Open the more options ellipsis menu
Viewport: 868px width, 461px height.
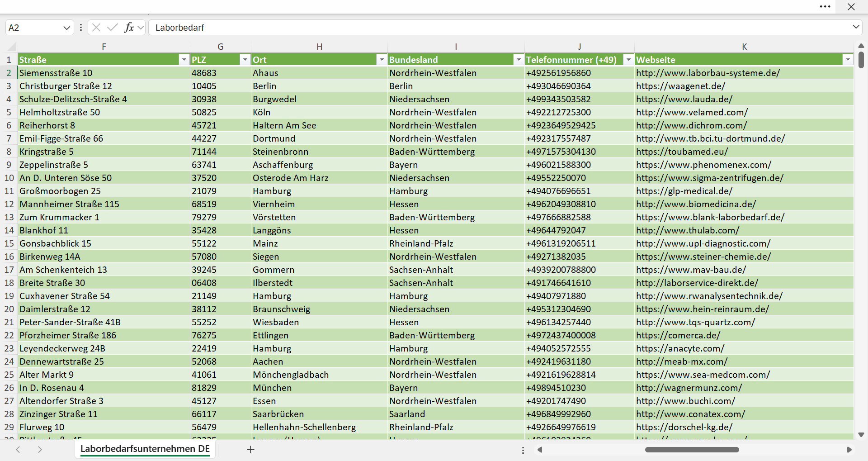[825, 7]
